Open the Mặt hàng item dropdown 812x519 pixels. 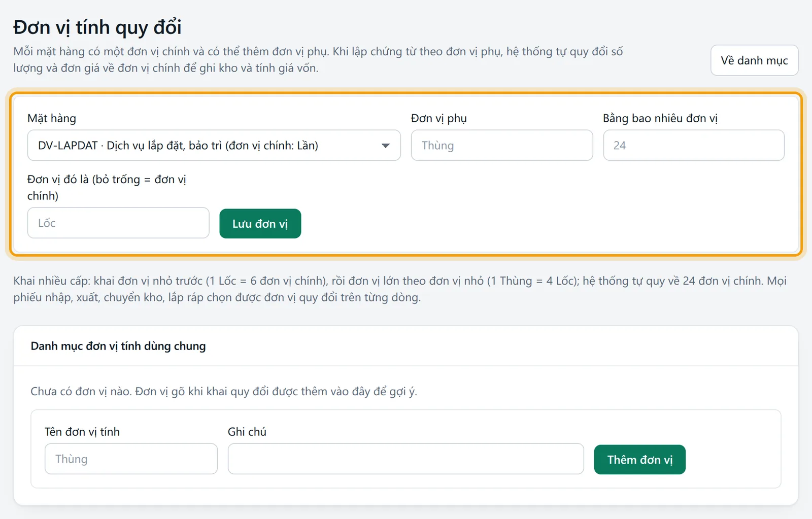(x=214, y=146)
